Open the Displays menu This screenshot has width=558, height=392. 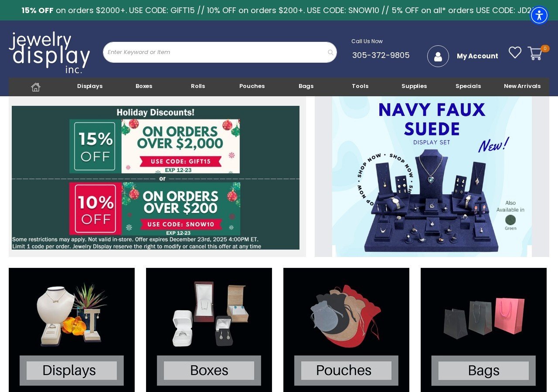click(x=90, y=86)
